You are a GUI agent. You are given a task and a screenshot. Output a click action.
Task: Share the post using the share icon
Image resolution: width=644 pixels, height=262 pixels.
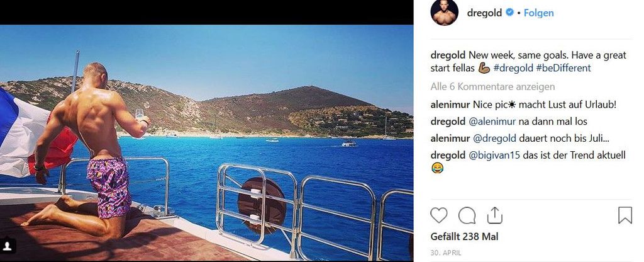point(495,215)
